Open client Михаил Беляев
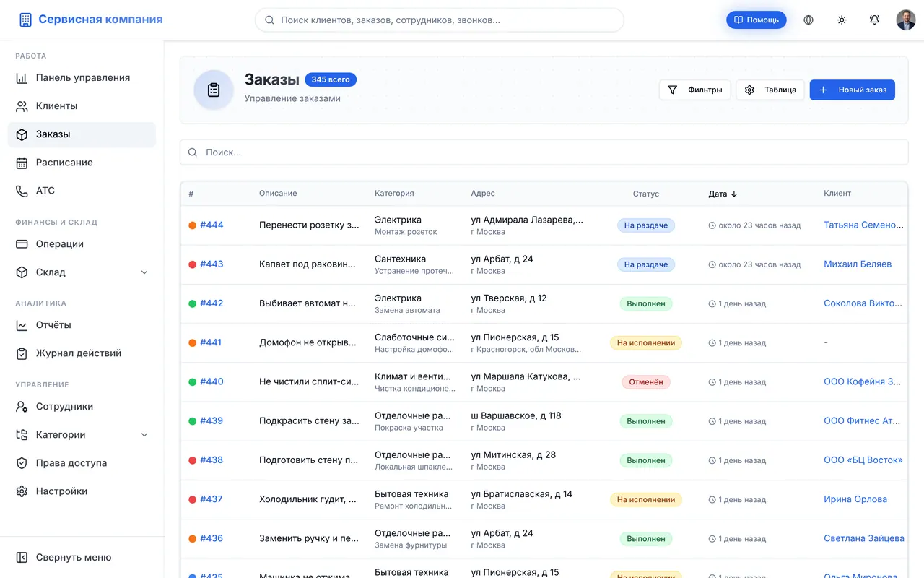This screenshot has height=578, width=924. click(x=858, y=264)
